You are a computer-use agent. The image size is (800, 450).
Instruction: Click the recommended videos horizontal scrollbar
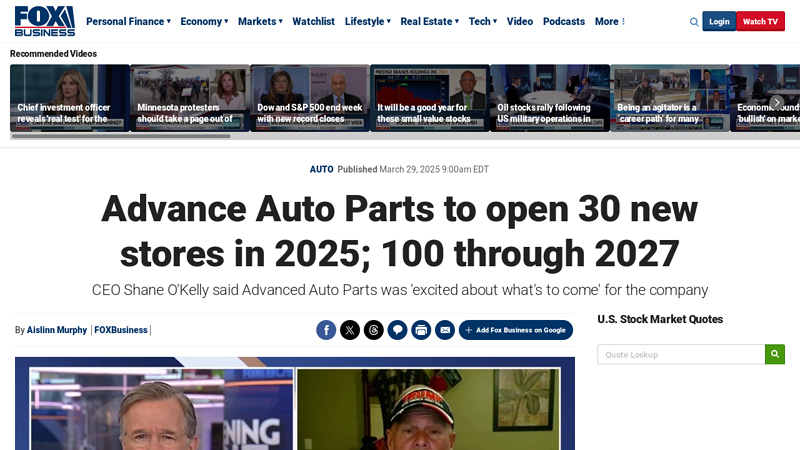click(121, 136)
